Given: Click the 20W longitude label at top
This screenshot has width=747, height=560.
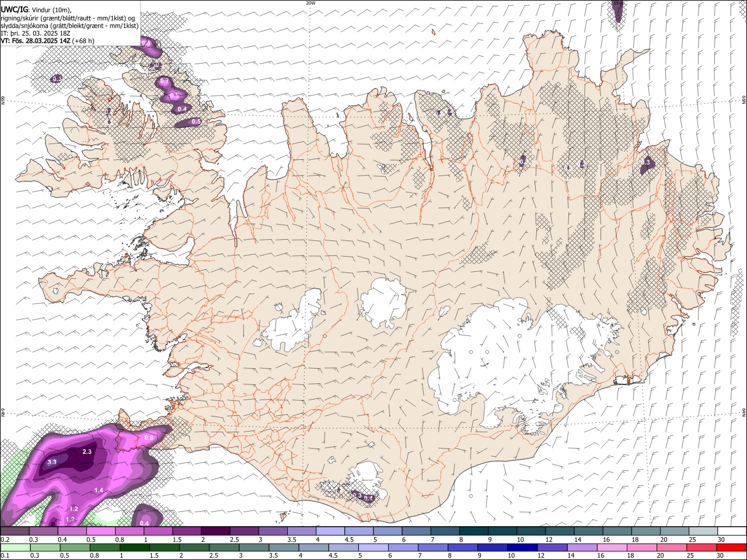Looking at the screenshot, I should (310, 3).
